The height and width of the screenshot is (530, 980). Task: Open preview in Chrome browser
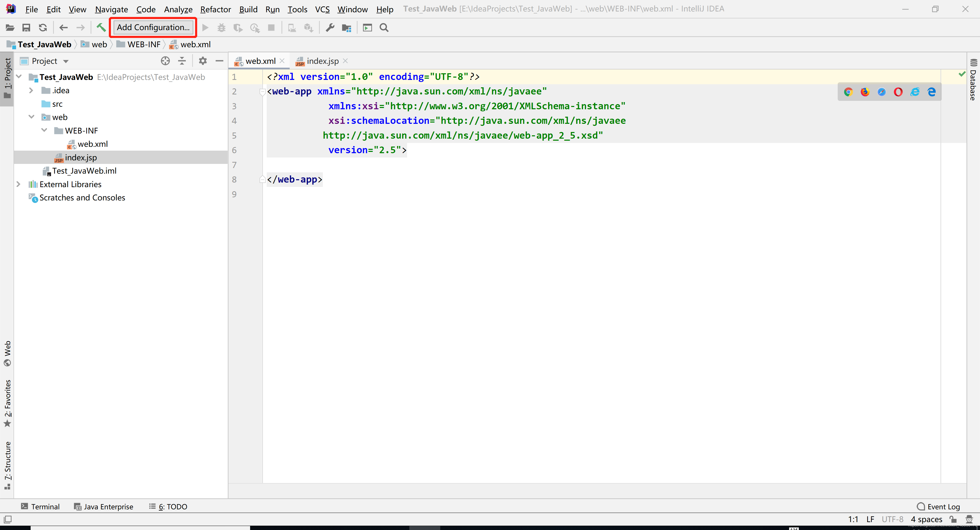click(x=848, y=92)
